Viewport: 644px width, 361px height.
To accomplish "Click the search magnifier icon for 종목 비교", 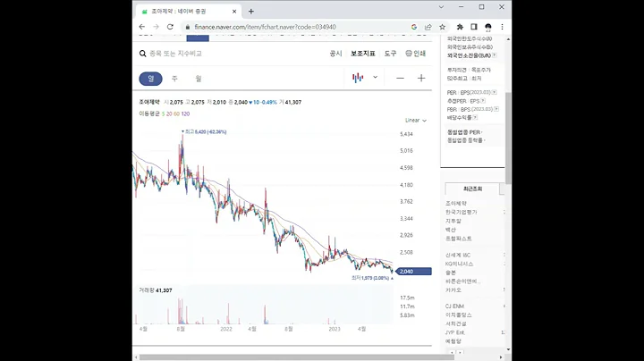I will coord(142,54).
